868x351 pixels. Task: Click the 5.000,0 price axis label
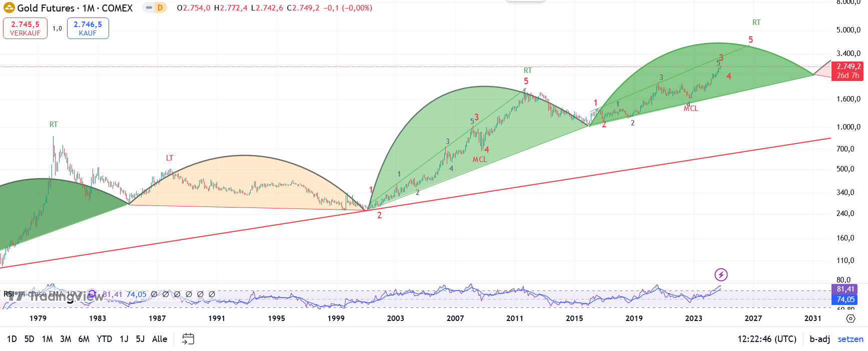click(x=848, y=30)
